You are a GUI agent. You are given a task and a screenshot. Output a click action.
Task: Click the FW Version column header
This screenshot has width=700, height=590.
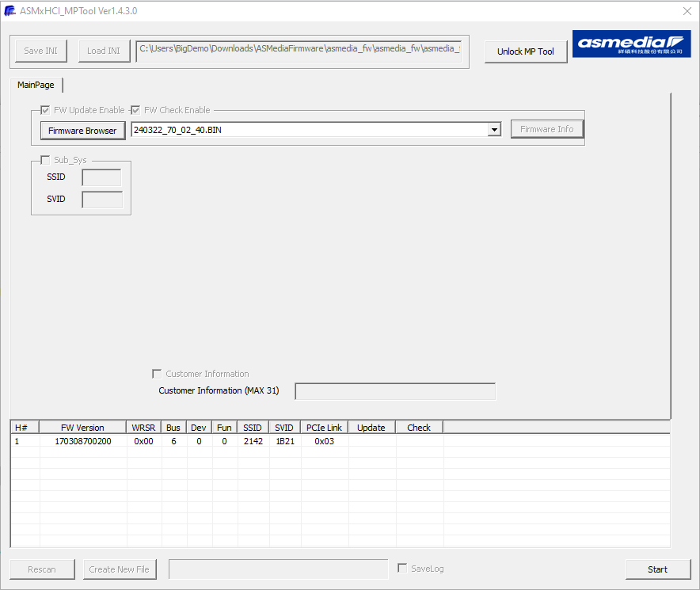83,428
